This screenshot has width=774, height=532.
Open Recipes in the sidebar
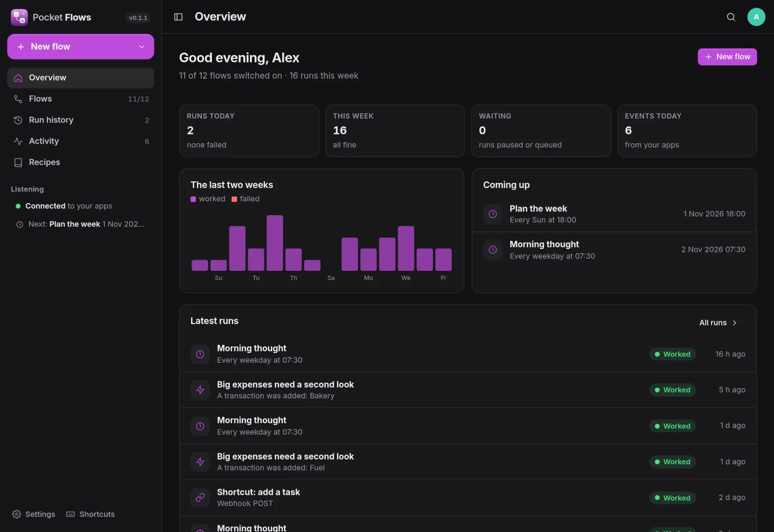[x=81, y=163]
